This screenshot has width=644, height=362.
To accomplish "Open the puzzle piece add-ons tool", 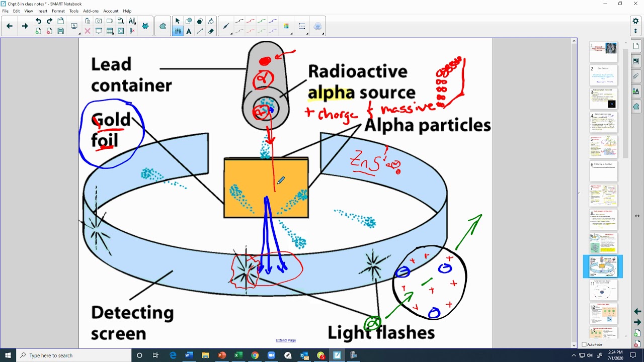I will pos(163,26).
